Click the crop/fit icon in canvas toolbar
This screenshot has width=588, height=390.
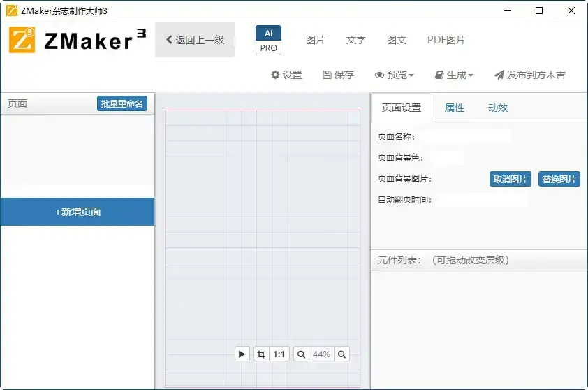[x=261, y=354]
